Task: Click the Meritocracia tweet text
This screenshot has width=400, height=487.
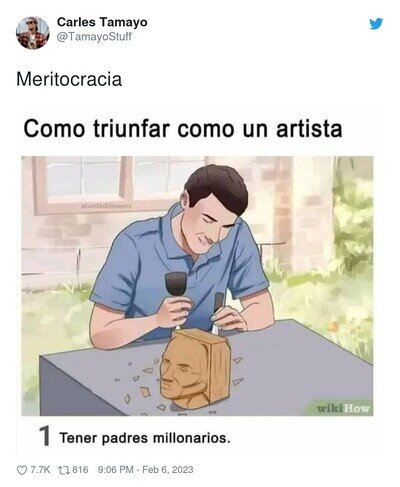Action: tap(69, 80)
